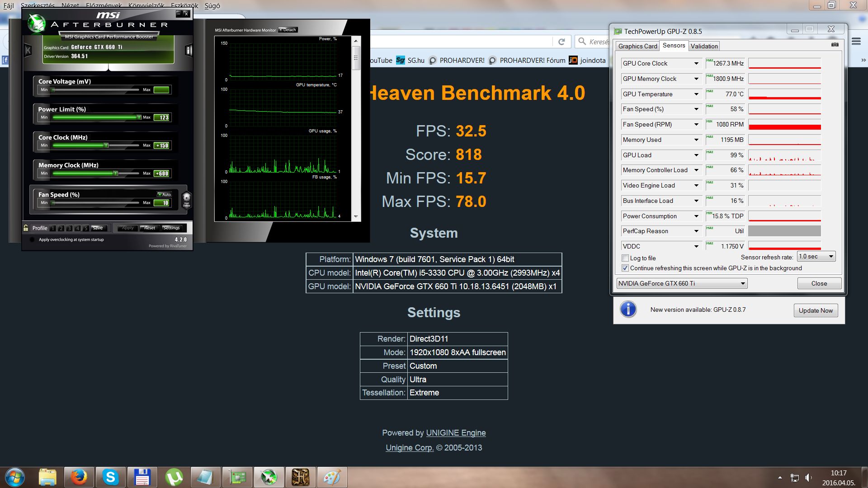Click the GPU-Z Close button
868x488 pixels.
tap(819, 283)
